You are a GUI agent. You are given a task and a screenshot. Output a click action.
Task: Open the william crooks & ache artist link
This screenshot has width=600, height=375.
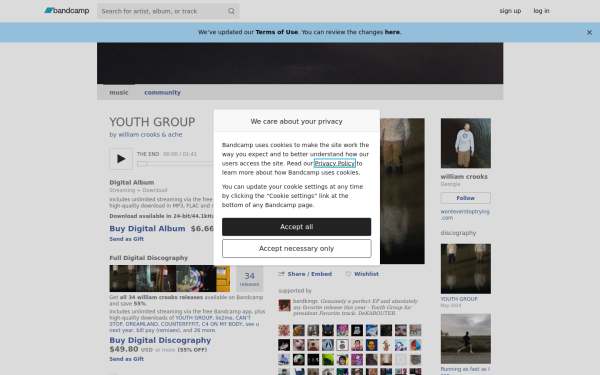[x=150, y=135]
